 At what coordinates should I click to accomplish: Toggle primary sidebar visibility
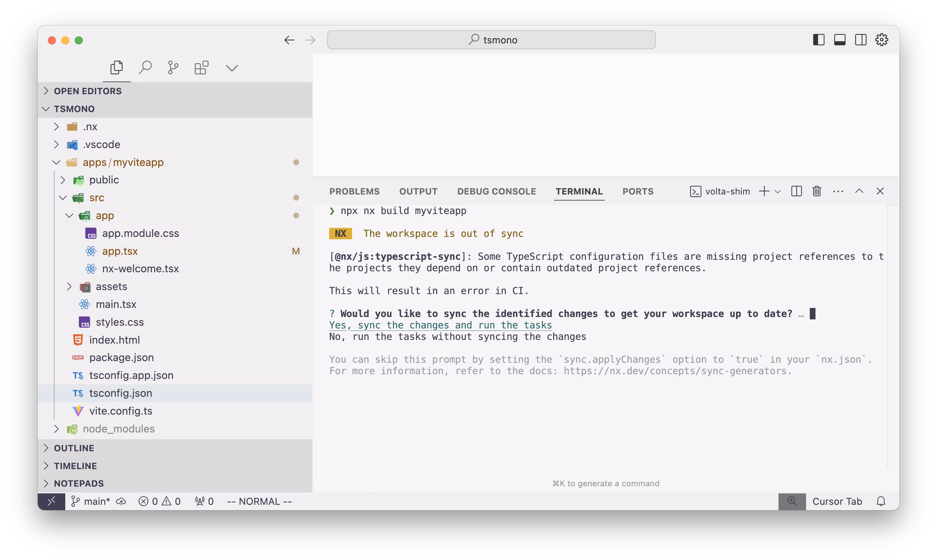pyautogui.click(x=819, y=40)
